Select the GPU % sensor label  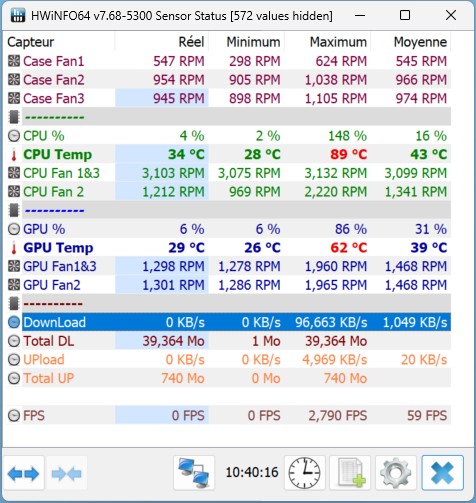tap(44, 229)
